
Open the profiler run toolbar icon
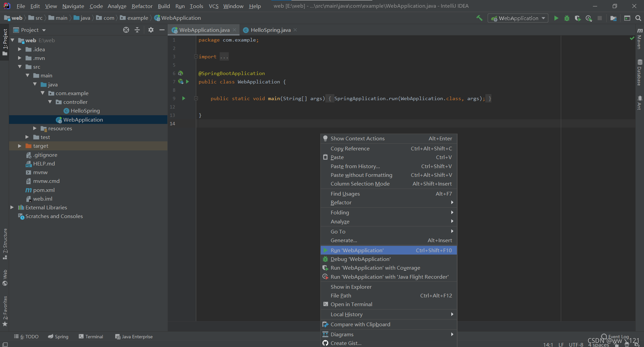[x=589, y=18]
